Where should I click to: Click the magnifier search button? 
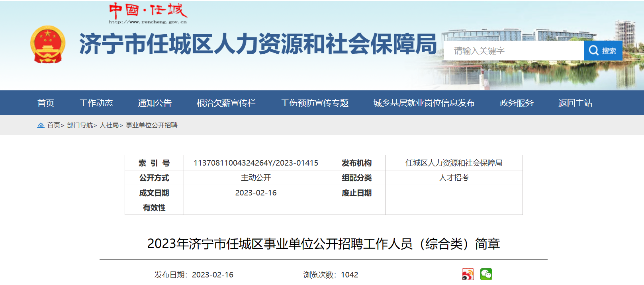pos(603,51)
